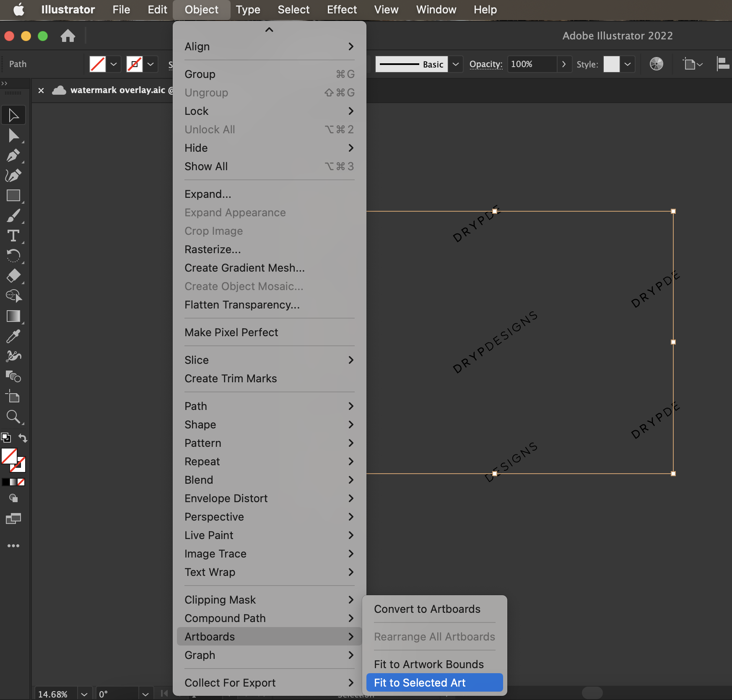The image size is (732, 700).
Task: Select the Curvature tool
Action: click(x=13, y=176)
